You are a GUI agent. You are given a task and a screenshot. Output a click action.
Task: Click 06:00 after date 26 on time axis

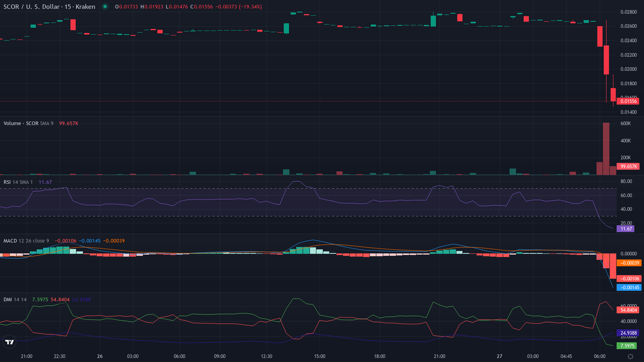[180, 356]
